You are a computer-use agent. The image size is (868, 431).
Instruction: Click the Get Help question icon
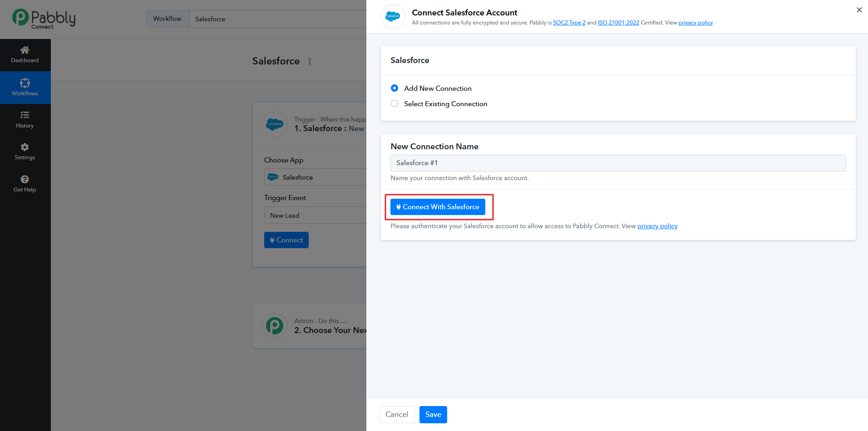pyautogui.click(x=25, y=180)
